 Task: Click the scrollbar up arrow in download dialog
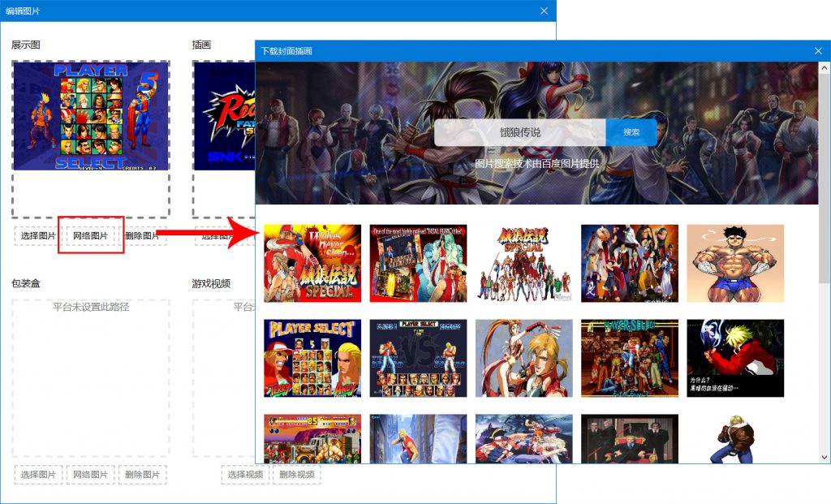(824, 69)
